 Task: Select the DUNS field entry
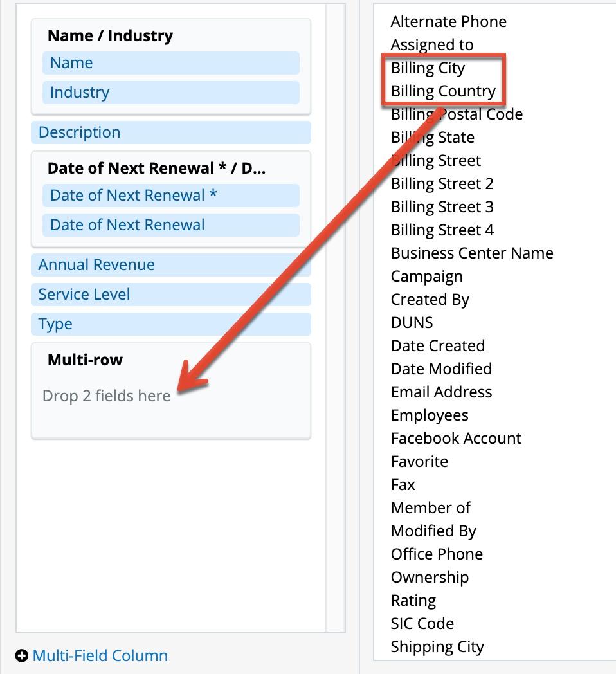412,323
